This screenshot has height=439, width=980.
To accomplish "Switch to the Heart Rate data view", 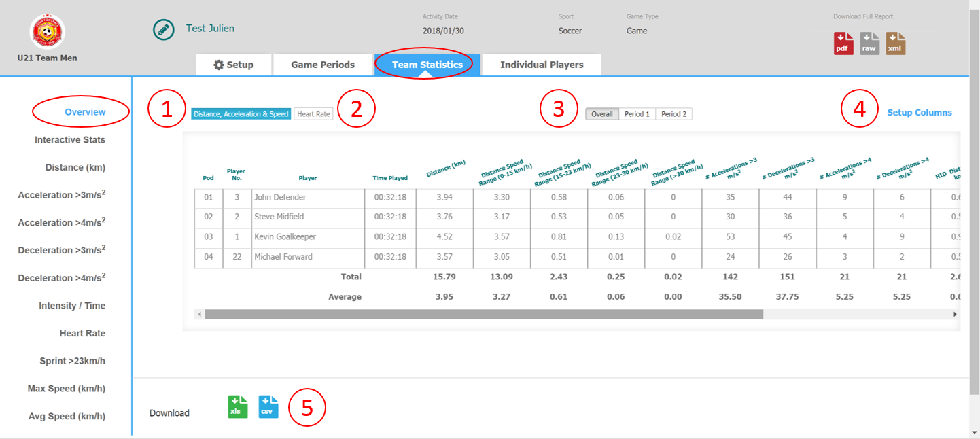I will 313,113.
